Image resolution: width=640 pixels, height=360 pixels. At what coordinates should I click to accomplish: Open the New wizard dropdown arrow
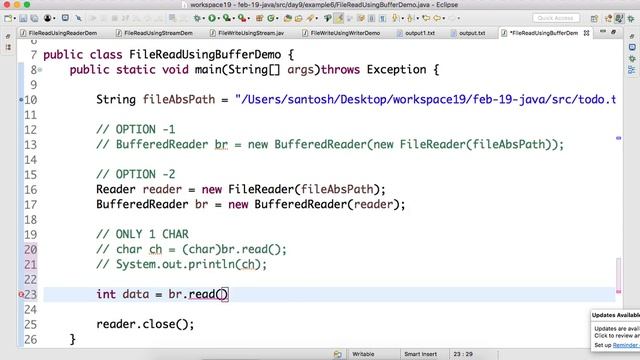(x=15, y=19)
